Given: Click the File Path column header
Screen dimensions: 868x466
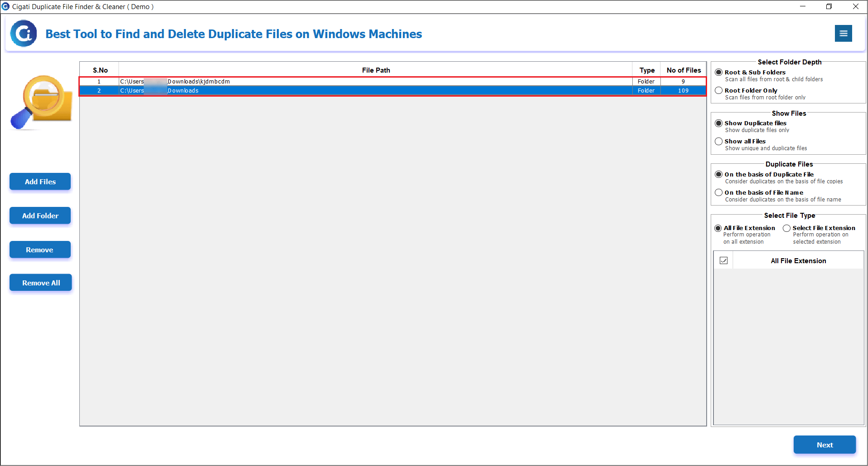Looking at the screenshot, I should [x=376, y=70].
